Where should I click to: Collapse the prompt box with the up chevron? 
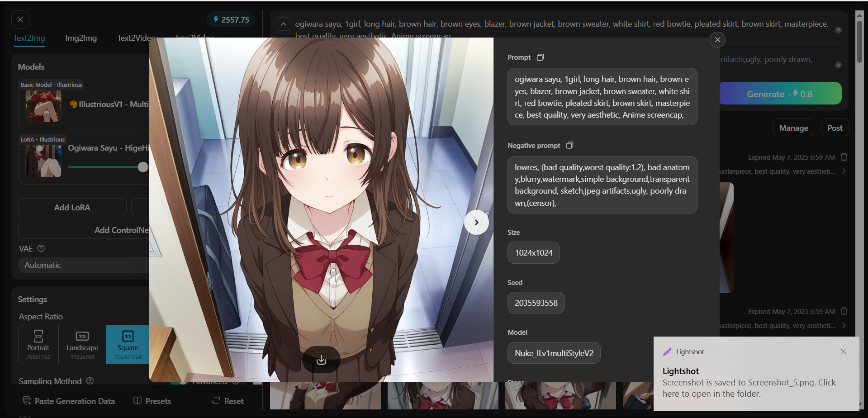(284, 24)
